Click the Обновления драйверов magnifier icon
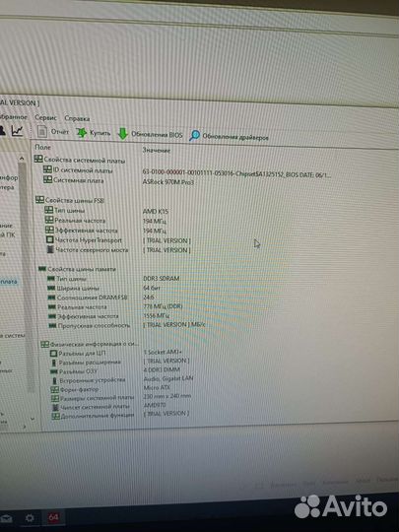The width and height of the screenshot is (399, 532). click(x=194, y=135)
